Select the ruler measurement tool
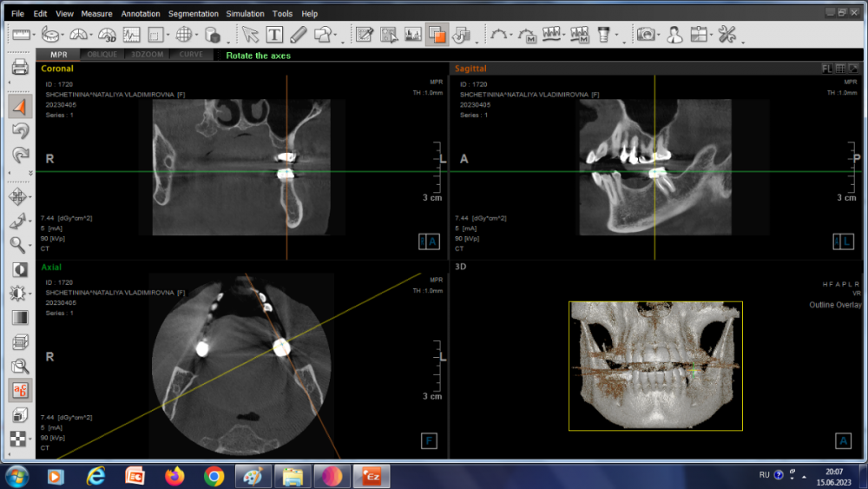868x489 pixels. click(x=21, y=35)
